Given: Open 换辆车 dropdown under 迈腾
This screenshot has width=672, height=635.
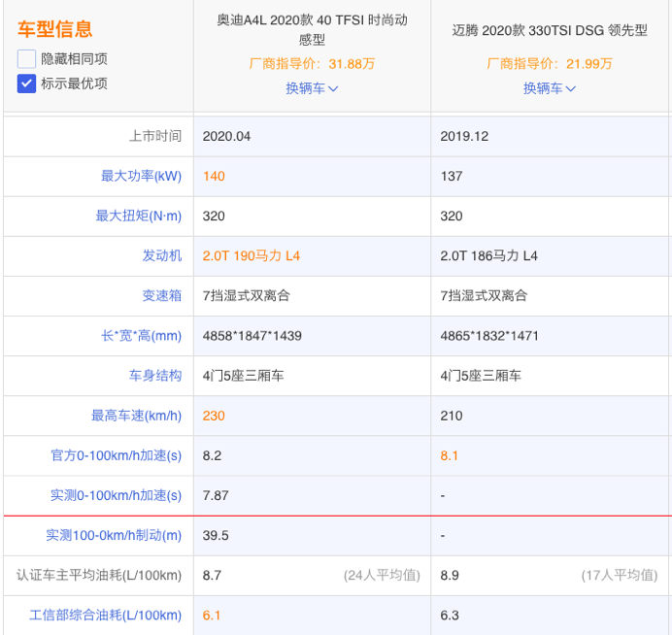Looking at the screenshot, I should coord(550,88).
